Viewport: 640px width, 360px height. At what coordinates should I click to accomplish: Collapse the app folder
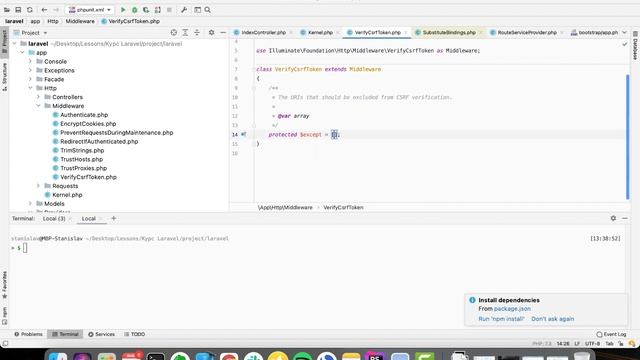[x=22, y=53]
